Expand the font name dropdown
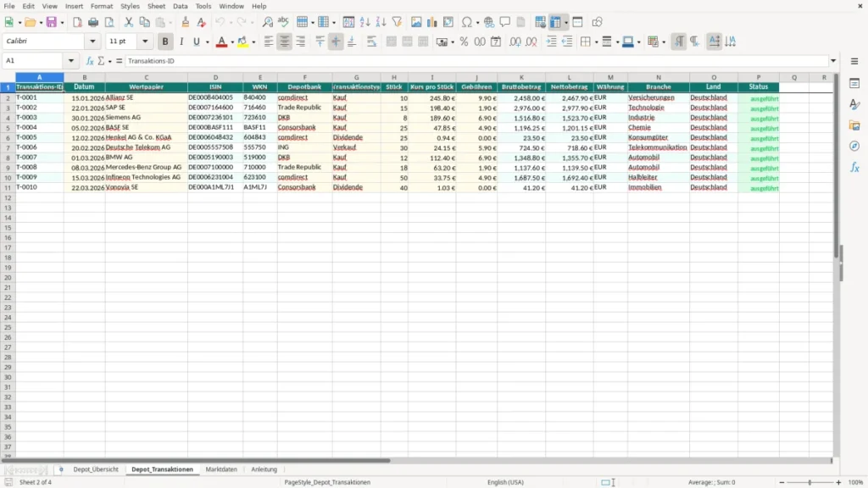Viewport: 868px width, 488px height. click(x=92, y=41)
